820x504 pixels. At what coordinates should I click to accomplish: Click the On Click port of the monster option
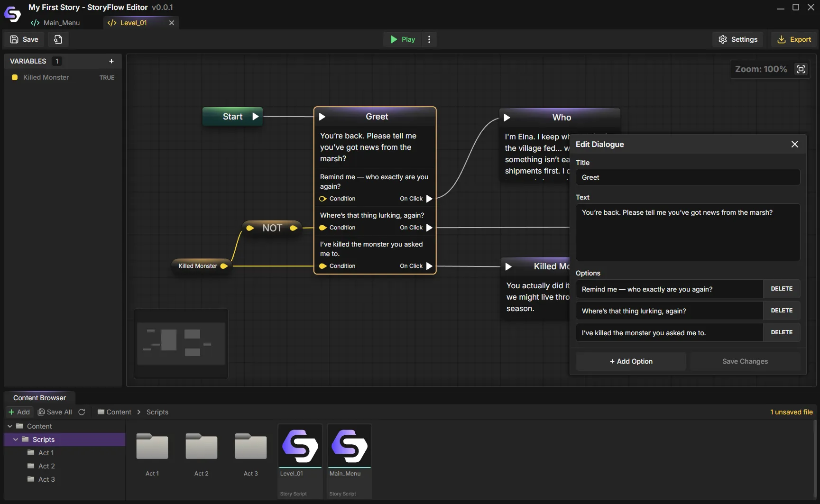click(x=429, y=266)
